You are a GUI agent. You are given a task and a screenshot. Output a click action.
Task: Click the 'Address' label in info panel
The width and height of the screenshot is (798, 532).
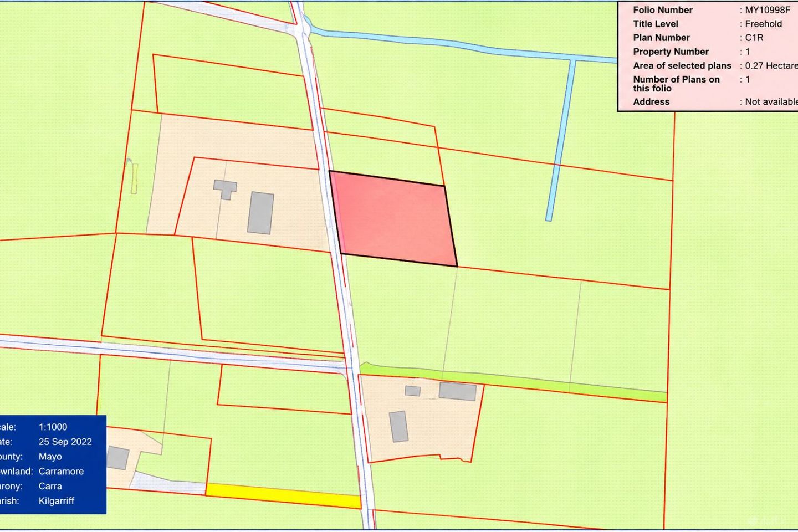coord(651,101)
